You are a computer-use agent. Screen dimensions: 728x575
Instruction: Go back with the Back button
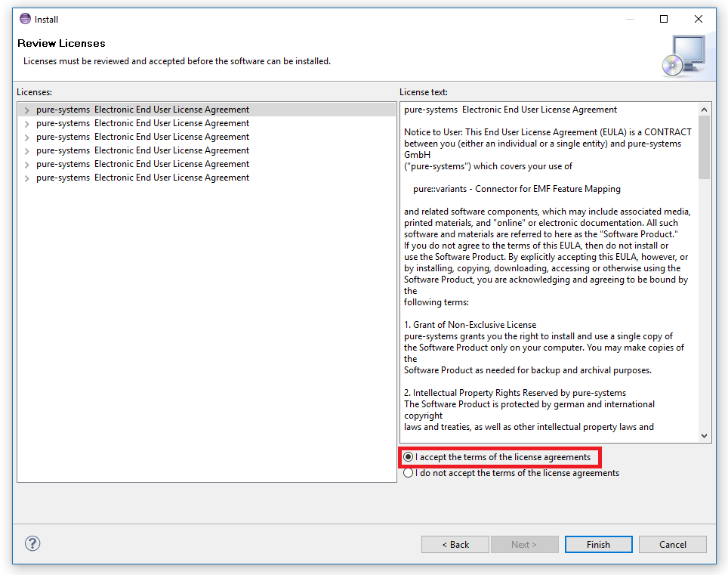[455, 544]
